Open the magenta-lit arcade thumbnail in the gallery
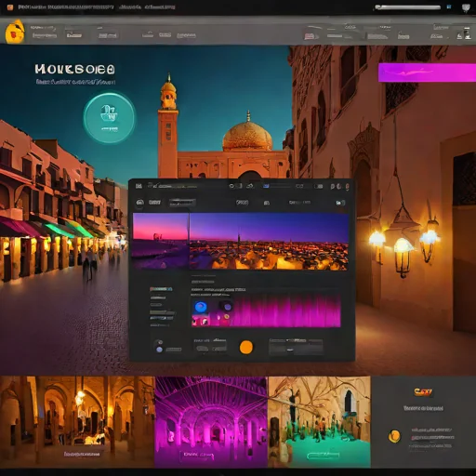Image resolution: width=476 pixels, height=476 pixels. 211,421
